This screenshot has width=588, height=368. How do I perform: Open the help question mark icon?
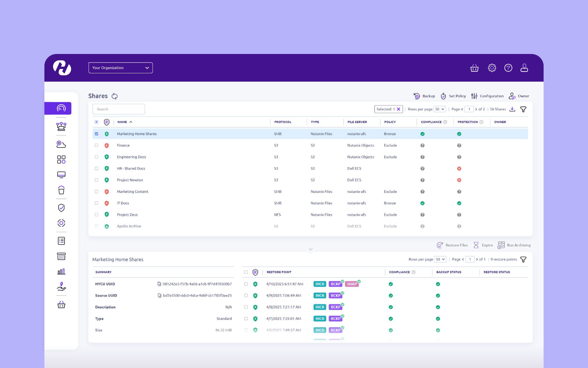coord(508,68)
